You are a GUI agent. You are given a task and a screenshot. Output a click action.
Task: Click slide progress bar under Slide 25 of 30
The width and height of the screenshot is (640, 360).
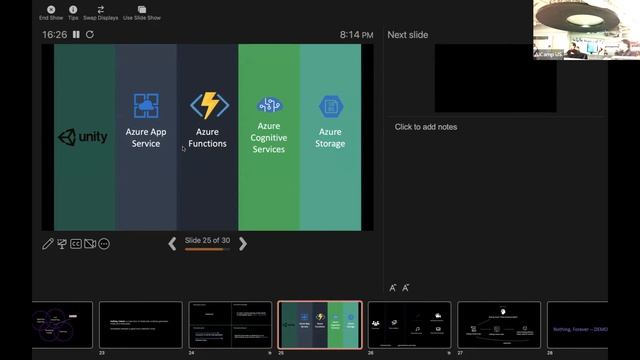point(207,249)
